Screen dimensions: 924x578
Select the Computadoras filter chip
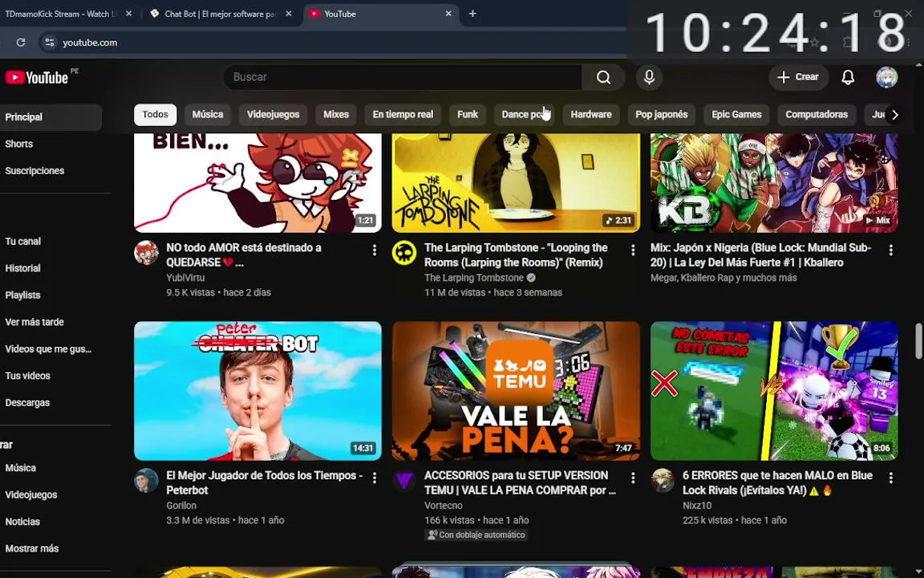(x=817, y=115)
